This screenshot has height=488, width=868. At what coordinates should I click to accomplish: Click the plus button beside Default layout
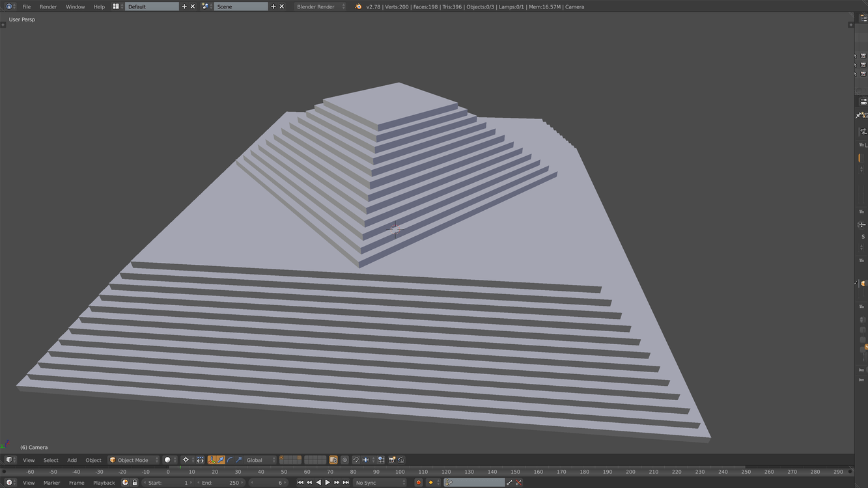184,7
